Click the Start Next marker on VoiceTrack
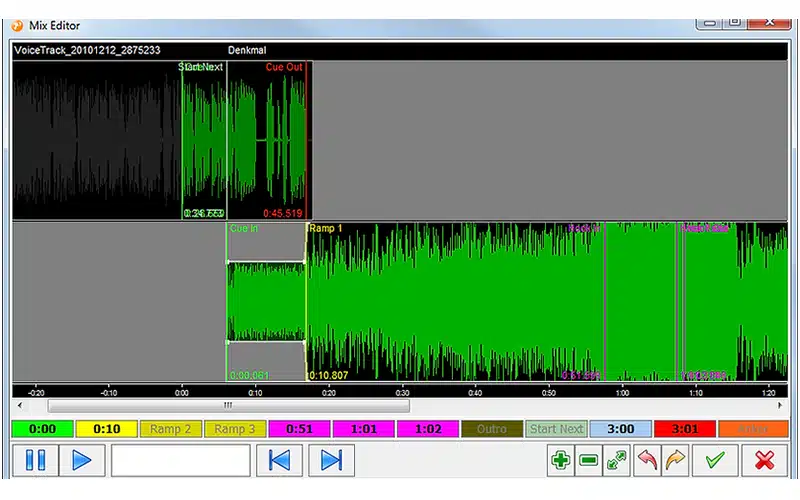 202,67
